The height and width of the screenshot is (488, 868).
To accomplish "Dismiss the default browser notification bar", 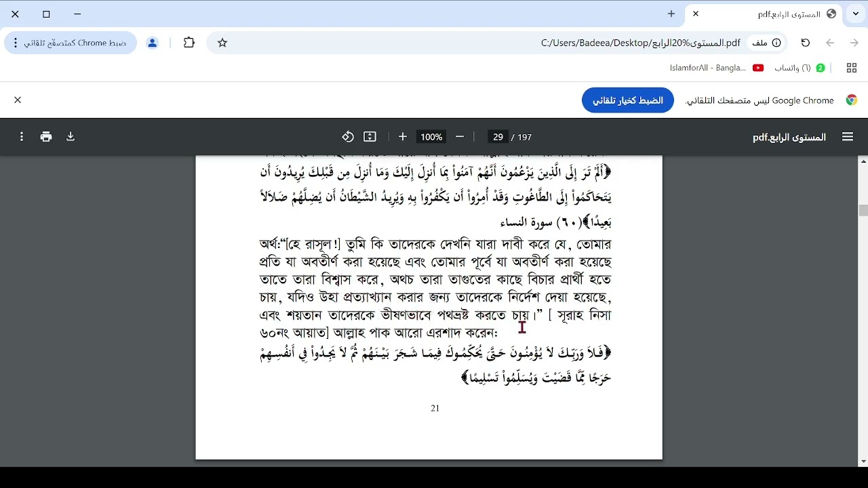I will (18, 100).
